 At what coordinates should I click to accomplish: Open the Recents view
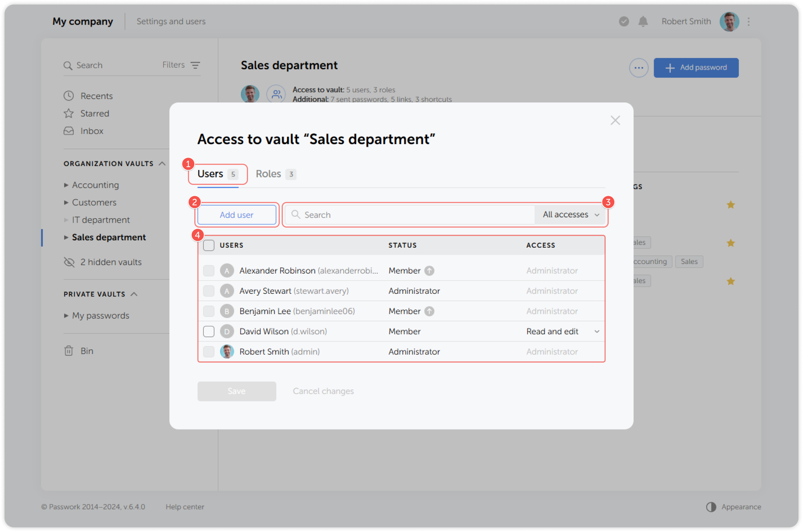coord(96,96)
